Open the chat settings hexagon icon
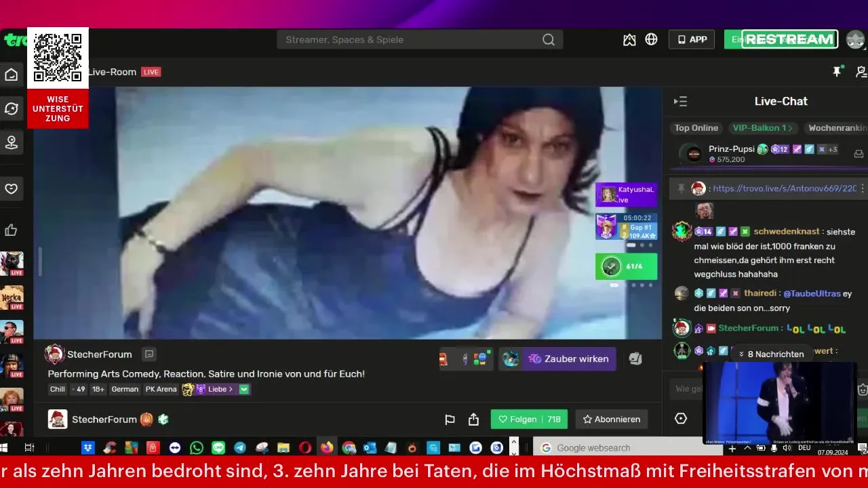 [681, 418]
